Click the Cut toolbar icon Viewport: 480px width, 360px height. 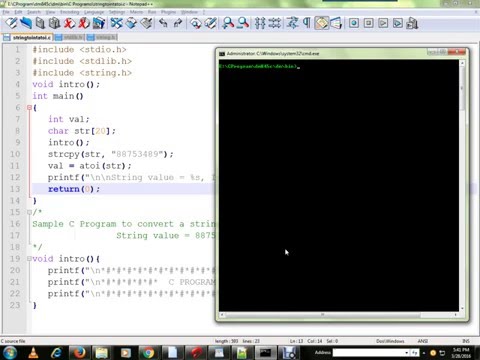point(116,23)
